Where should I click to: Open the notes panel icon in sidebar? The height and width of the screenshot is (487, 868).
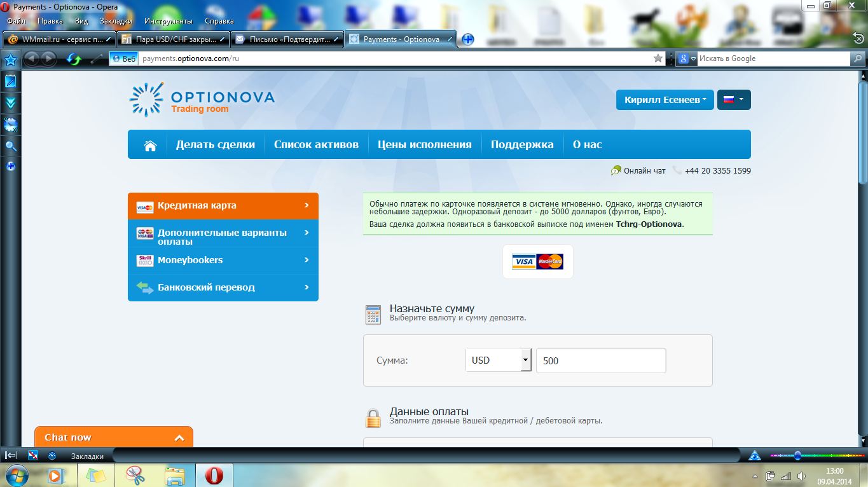pos(10,81)
